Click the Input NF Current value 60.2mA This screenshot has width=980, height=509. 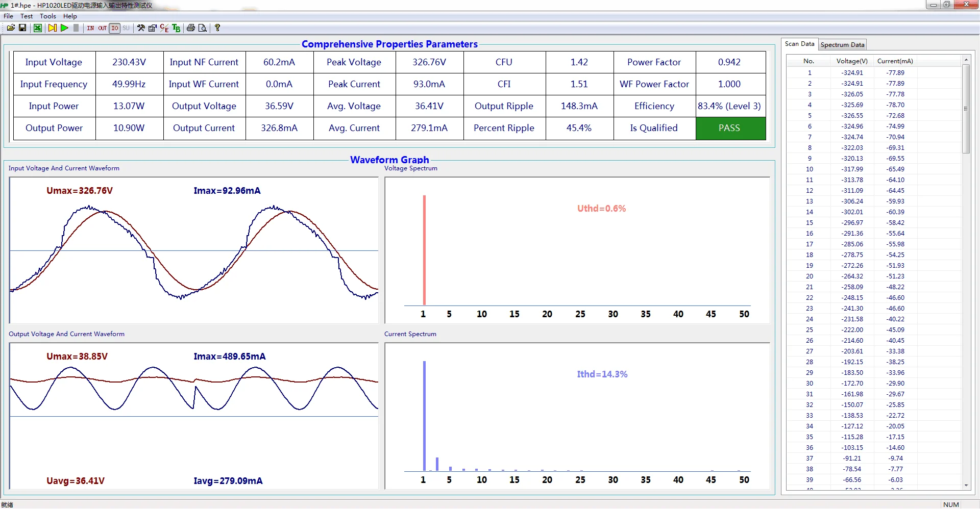(x=279, y=62)
